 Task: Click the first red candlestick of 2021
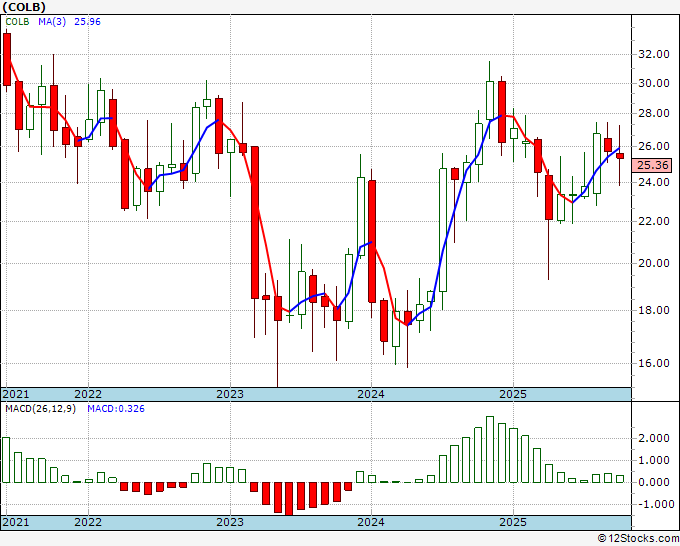pos(7,59)
